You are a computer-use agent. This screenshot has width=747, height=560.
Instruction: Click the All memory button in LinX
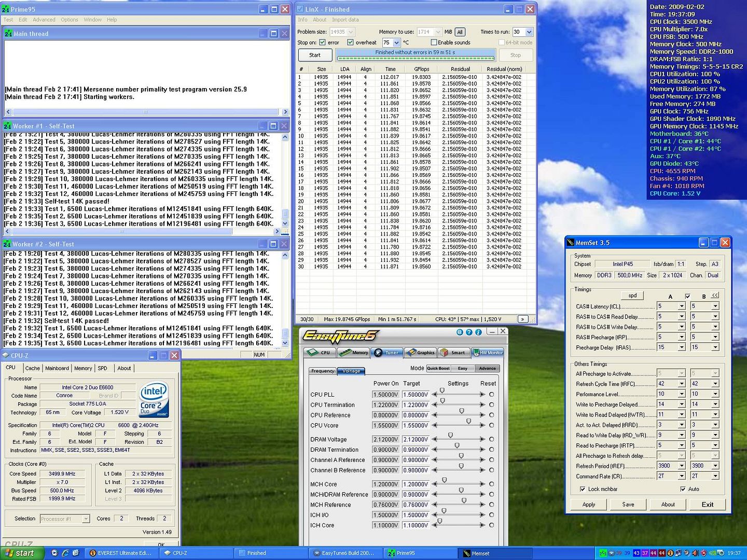(x=460, y=32)
